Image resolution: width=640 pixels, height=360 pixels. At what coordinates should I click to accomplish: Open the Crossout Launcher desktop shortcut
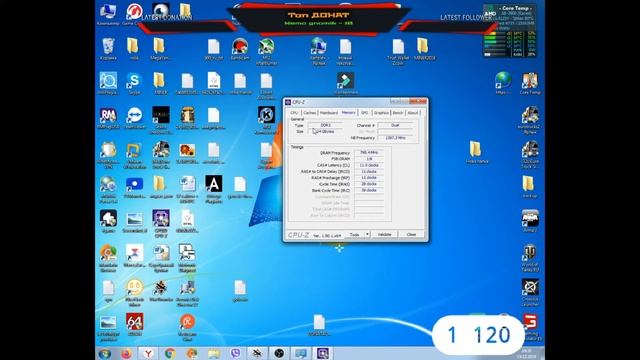click(x=530, y=292)
